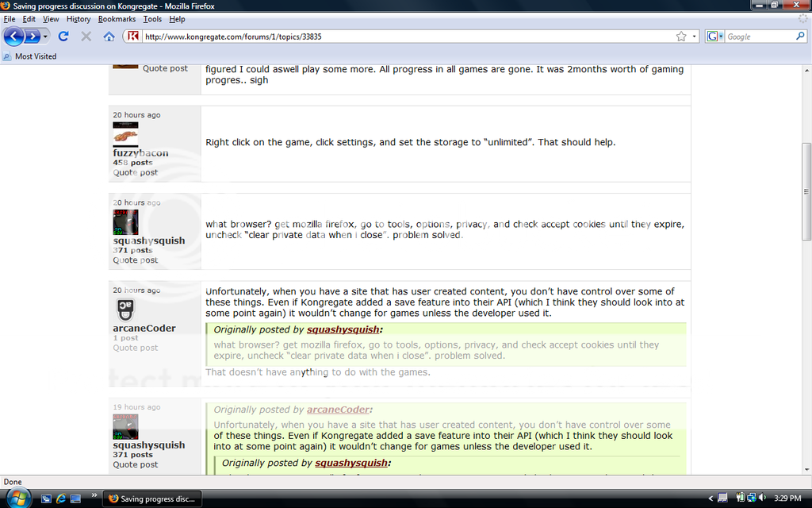
Task: Click the 3:29 PM taskbar clock
Action: 787,498
